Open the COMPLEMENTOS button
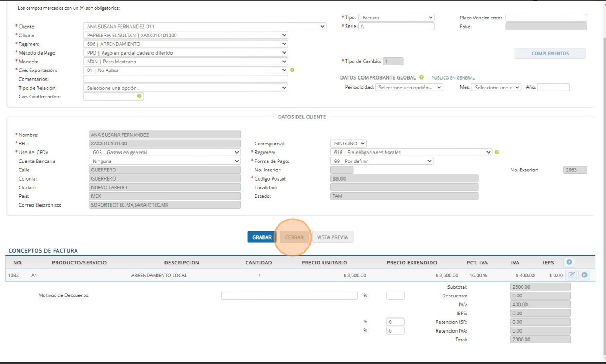The width and height of the screenshot is (606, 364). click(x=550, y=54)
